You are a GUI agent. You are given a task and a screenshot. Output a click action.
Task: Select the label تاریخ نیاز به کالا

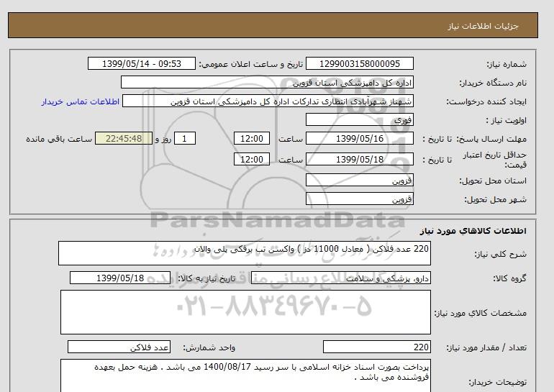(x=206, y=278)
